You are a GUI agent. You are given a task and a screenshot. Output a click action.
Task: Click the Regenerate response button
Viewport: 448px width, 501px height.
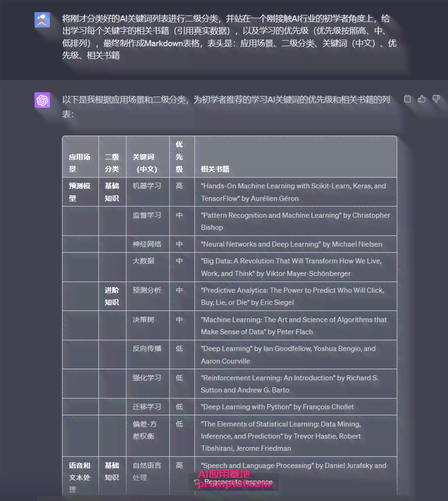(x=234, y=482)
